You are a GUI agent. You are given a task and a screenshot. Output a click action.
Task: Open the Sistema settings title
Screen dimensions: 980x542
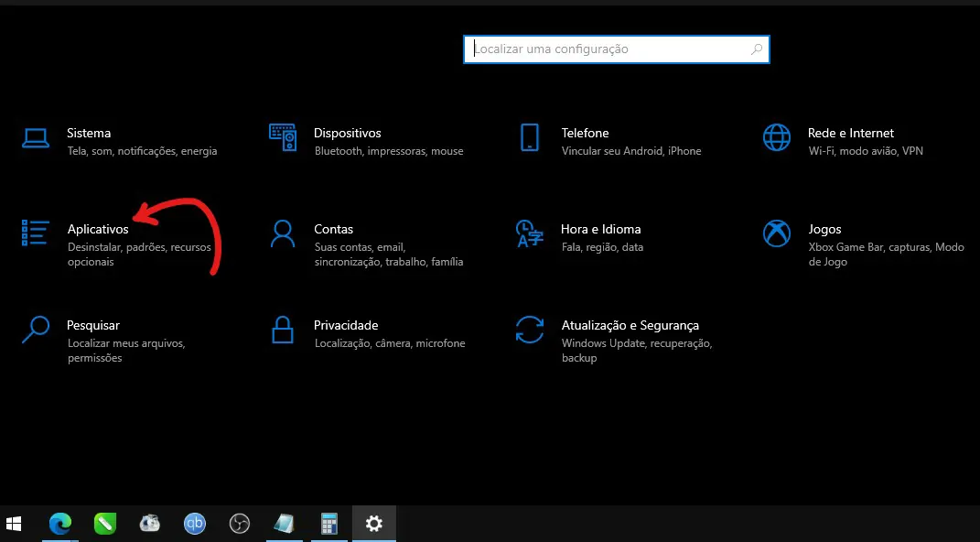pyautogui.click(x=89, y=133)
